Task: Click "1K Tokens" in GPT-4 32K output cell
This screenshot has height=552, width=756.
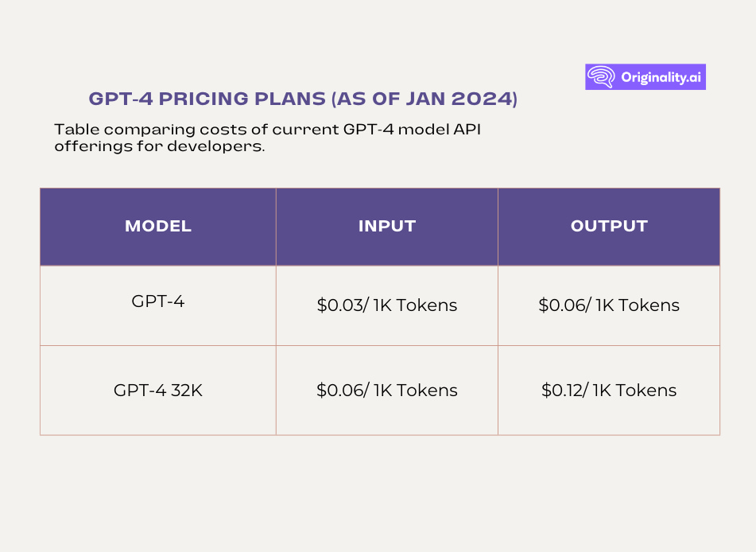Action: pyautogui.click(x=634, y=390)
